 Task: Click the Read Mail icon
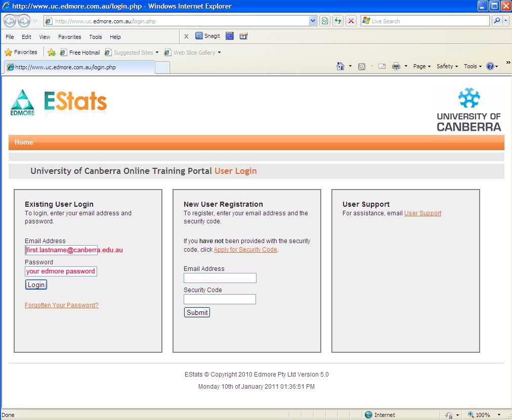(382, 66)
